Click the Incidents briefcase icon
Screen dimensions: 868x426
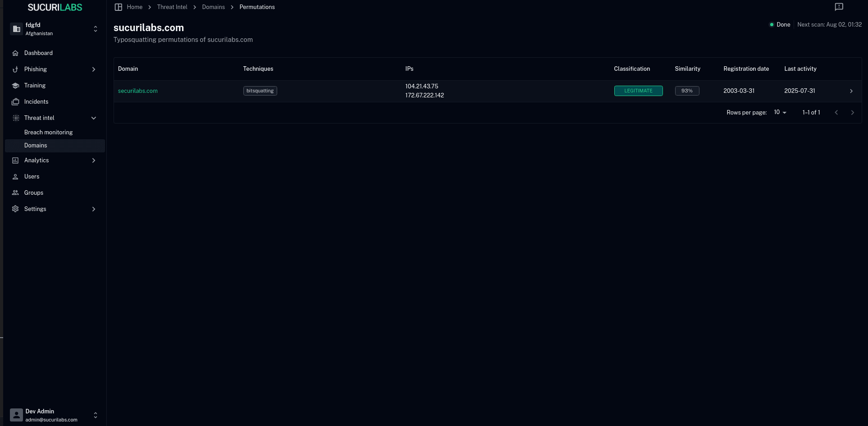click(x=15, y=102)
